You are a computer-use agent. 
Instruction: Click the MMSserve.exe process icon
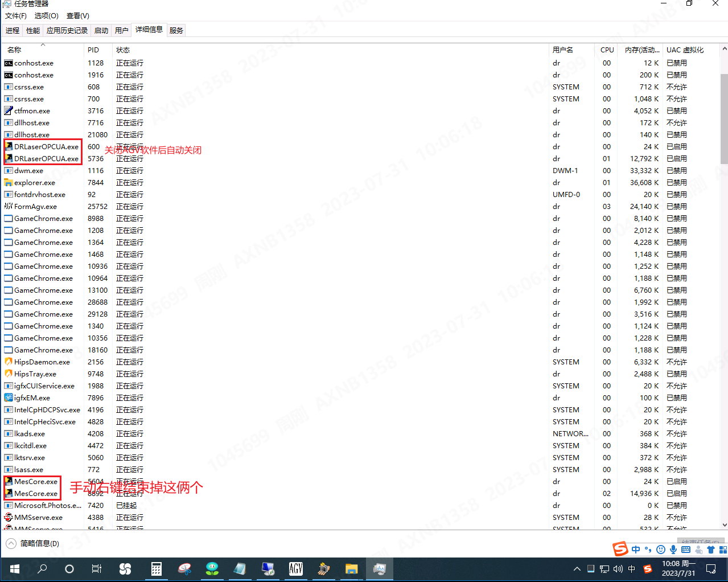coord(9,517)
